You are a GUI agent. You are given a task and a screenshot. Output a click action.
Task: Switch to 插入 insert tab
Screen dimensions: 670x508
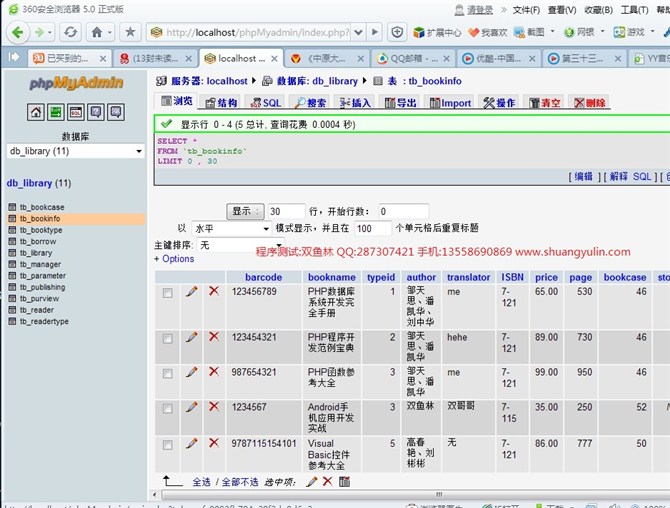coord(355,103)
